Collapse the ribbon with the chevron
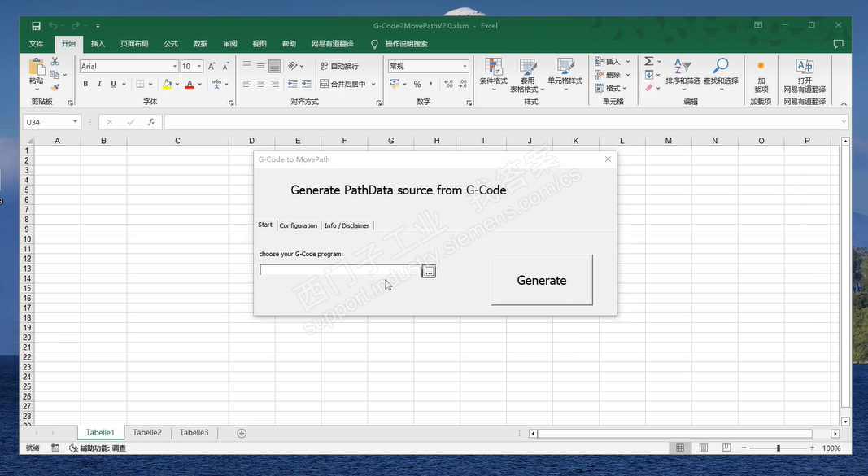This screenshot has width=868, height=476. (x=844, y=103)
